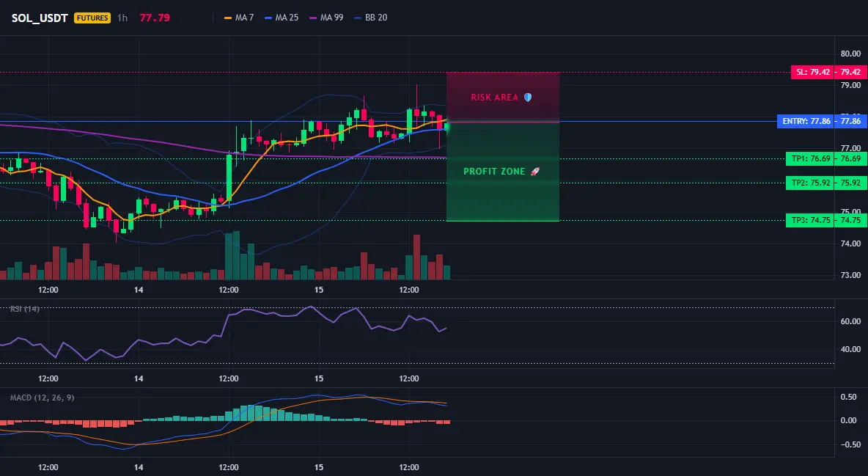Click the 73.00 price axis label

point(850,275)
